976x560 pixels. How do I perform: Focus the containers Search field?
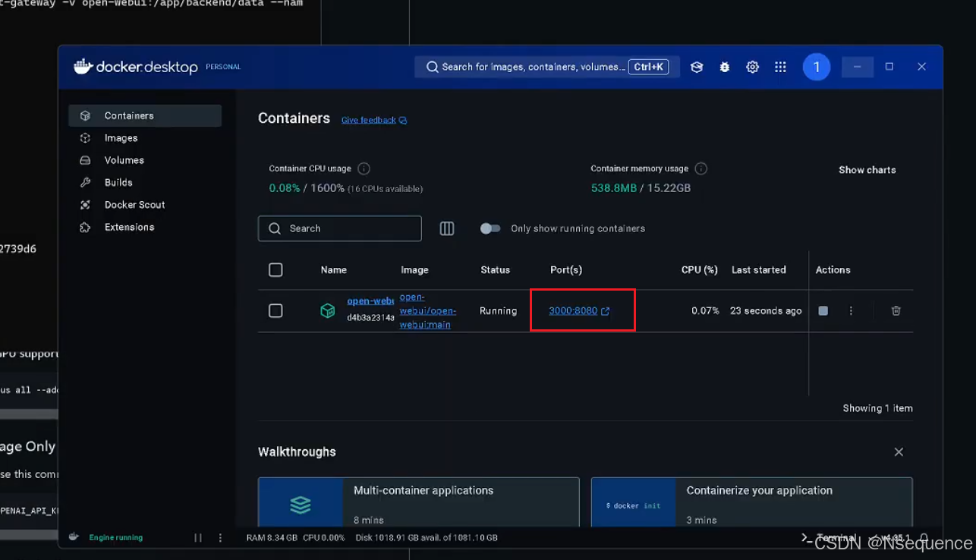tap(340, 228)
